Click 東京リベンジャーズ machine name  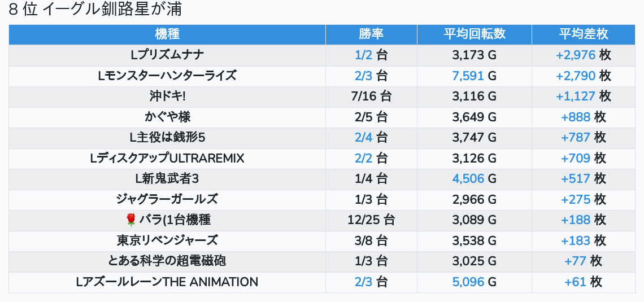167,240
